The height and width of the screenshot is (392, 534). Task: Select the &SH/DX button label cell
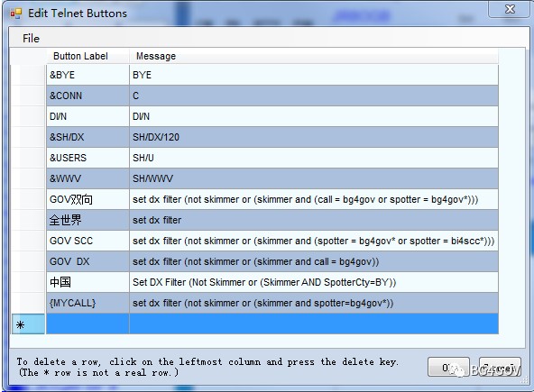(87, 137)
